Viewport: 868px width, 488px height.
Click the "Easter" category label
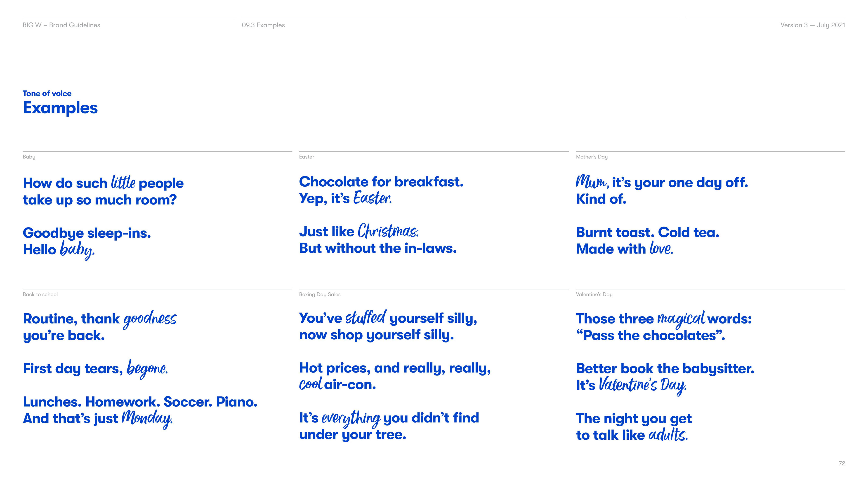pyautogui.click(x=306, y=157)
